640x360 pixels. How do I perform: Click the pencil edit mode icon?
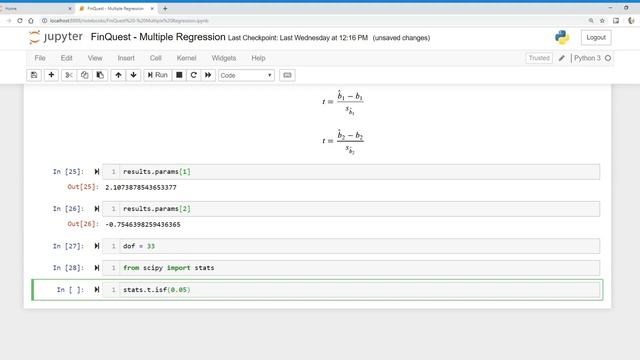(562, 58)
